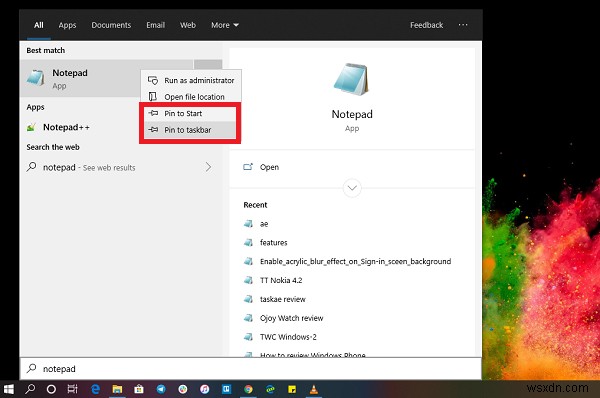Open the three-dot options menu
The image size is (600, 398).
pyautogui.click(x=463, y=25)
